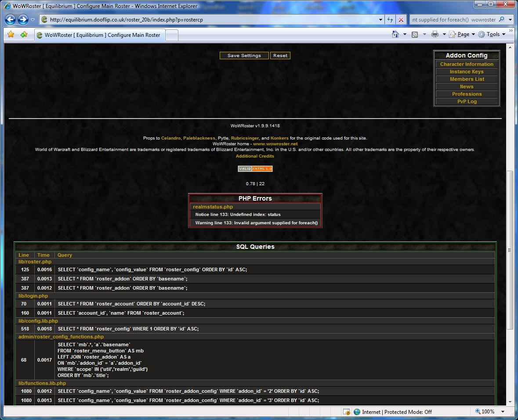This screenshot has height=420, width=518.
Task: Click the 0.0016 time cell
Action: pos(45,269)
